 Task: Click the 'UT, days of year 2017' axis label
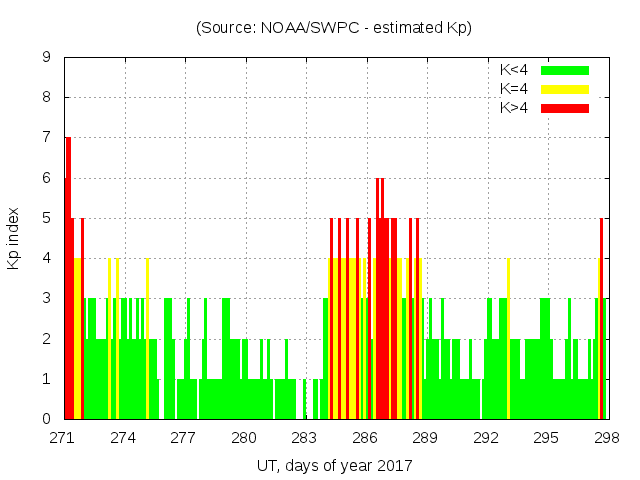(334, 465)
